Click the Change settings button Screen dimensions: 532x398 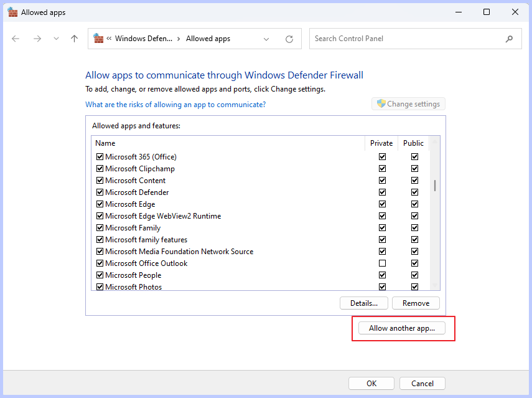pos(409,104)
